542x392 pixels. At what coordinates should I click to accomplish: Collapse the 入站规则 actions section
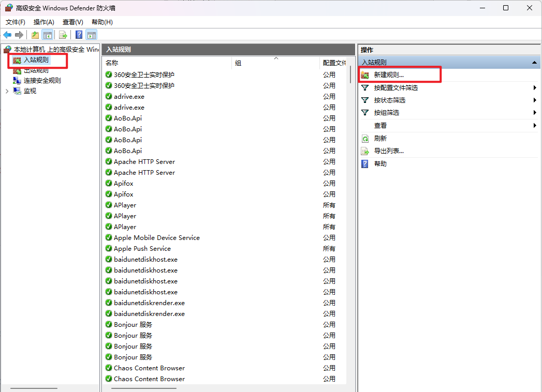click(534, 63)
